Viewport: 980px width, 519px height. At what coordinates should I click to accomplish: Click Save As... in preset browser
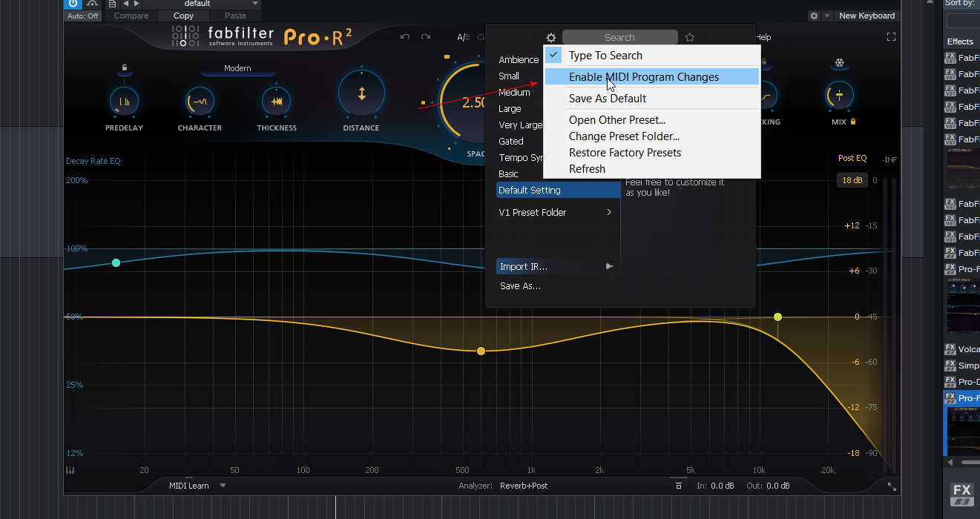520,286
